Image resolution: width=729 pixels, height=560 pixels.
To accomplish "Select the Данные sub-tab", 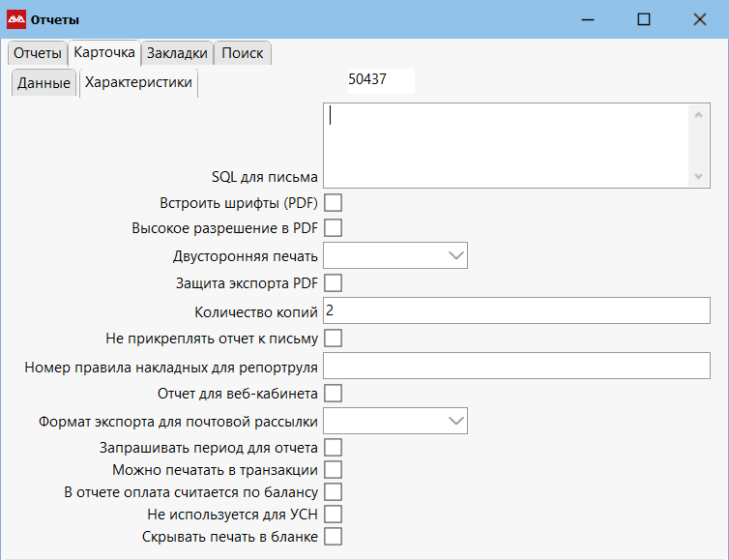I will pos(44,83).
